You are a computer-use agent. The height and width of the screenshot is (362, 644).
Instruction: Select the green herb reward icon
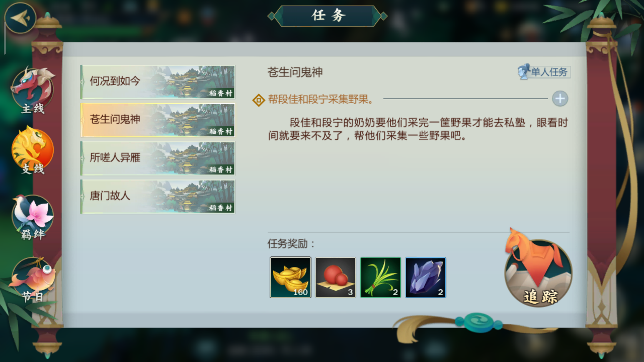[x=380, y=278]
